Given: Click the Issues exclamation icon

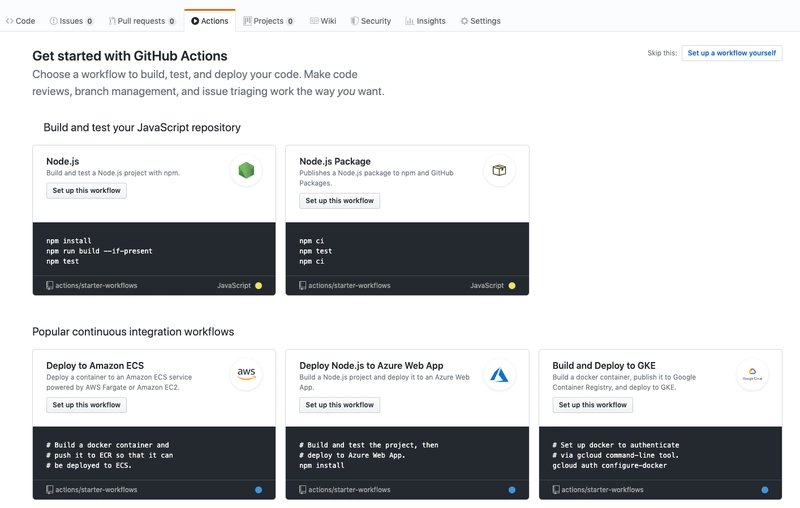Looking at the screenshot, I should pyautogui.click(x=53, y=21).
